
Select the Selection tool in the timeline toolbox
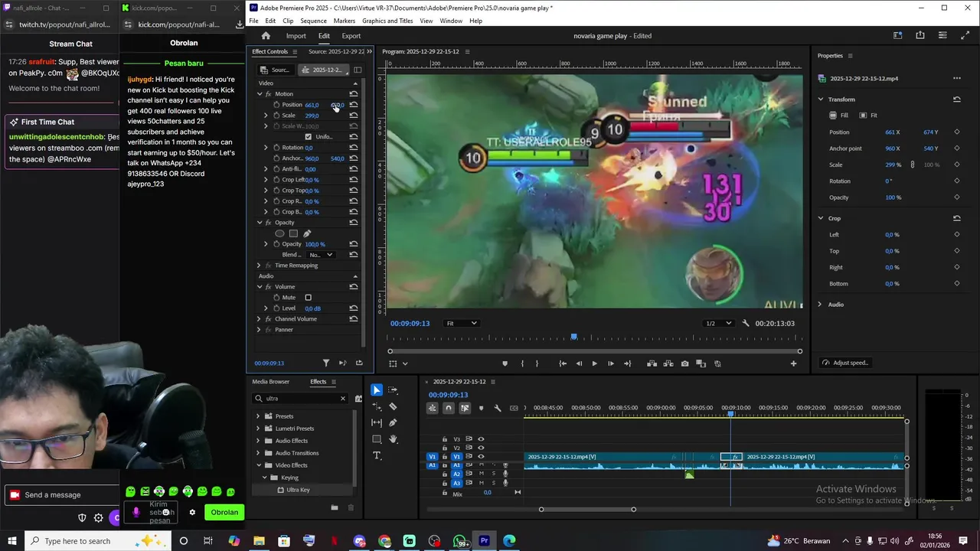377,390
